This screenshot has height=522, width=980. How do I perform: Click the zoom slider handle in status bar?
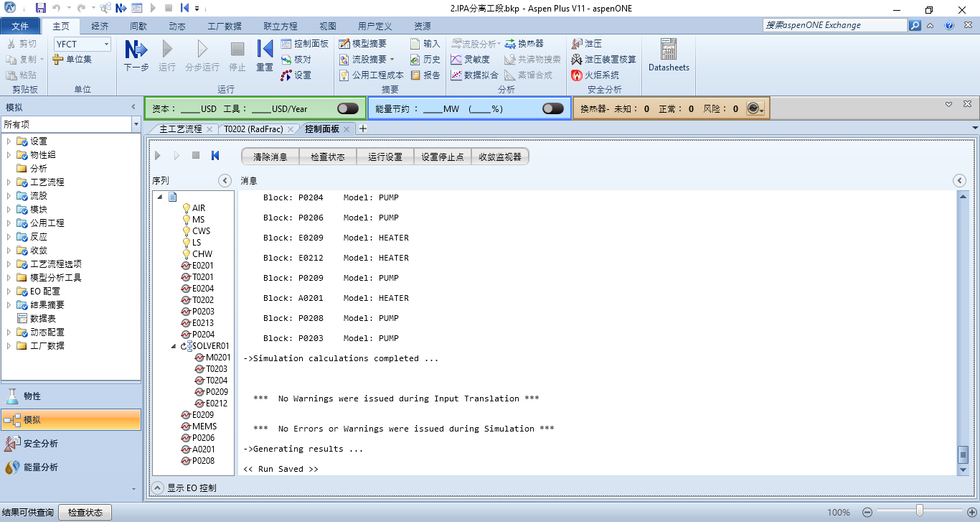(x=919, y=512)
